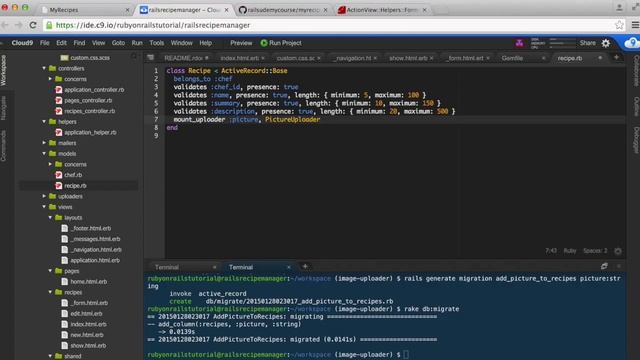The width and height of the screenshot is (640, 360).
Task: Collapse the pages folder
Action: [x=50, y=271]
